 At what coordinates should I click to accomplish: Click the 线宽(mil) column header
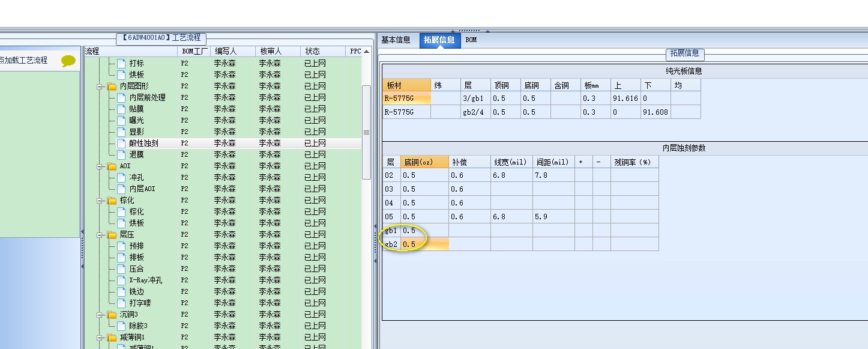click(511, 162)
